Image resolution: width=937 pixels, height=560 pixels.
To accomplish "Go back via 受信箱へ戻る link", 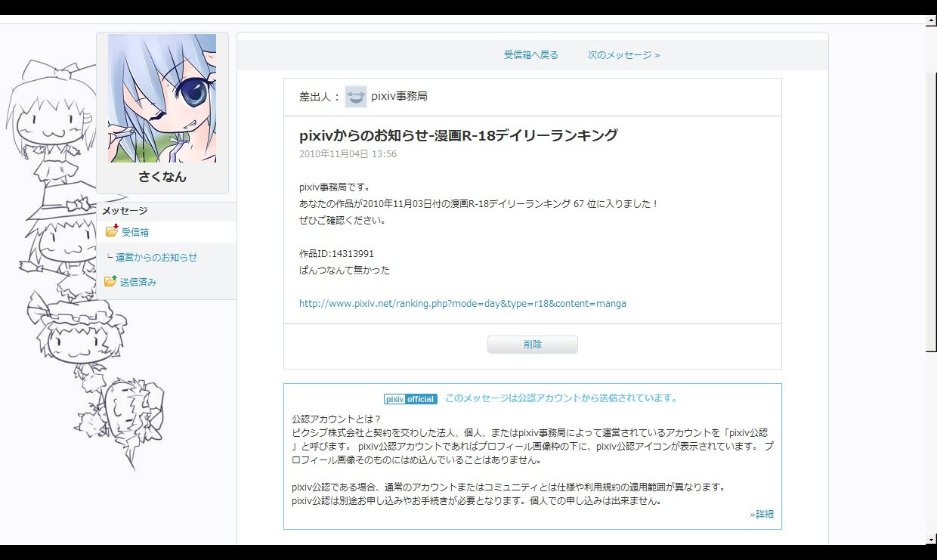I will pyautogui.click(x=531, y=55).
